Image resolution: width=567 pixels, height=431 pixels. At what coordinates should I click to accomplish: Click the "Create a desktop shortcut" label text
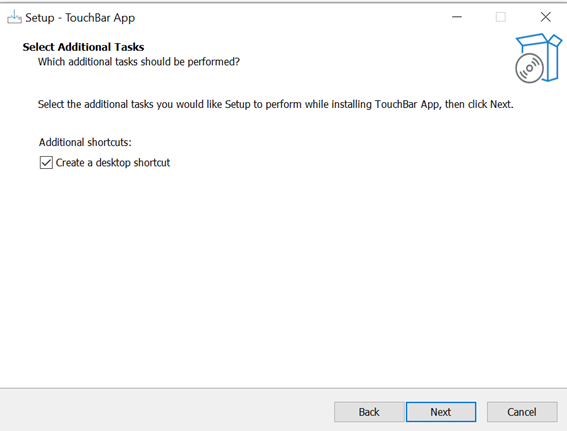pos(113,163)
